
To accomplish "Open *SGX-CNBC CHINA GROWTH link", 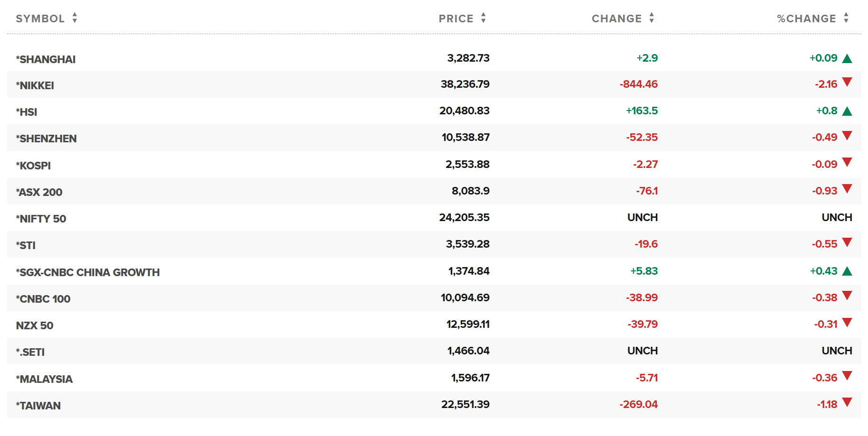I will [88, 272].
